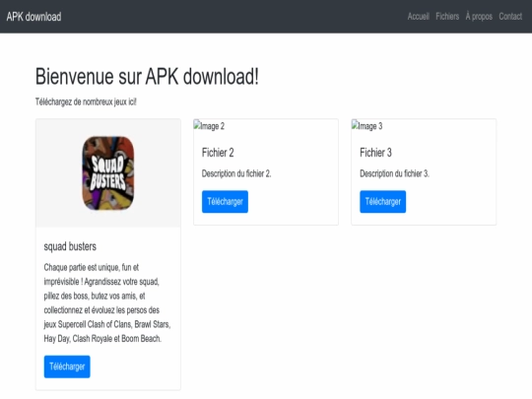The width and height of the screenshot is (532, 399).
Task: Click Description du fichier 3 text
Action: pos(395,173)
